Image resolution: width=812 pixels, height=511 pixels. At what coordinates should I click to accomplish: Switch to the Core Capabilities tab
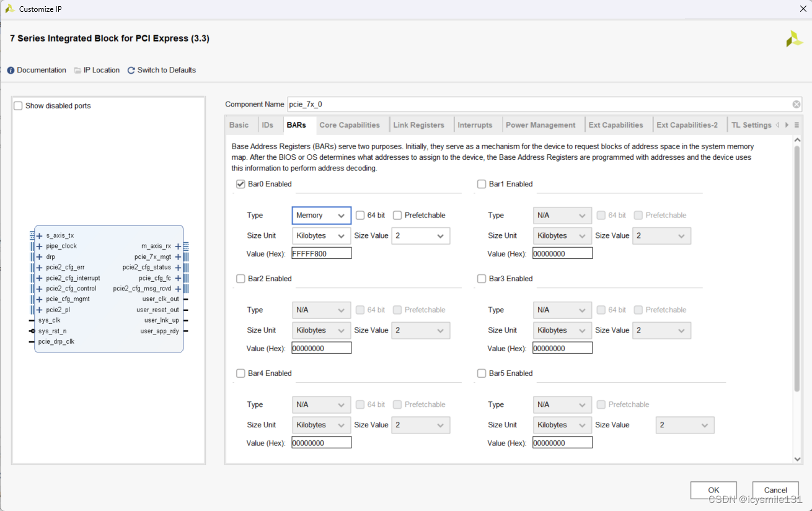pyautogui.click(x=350, y=125)
